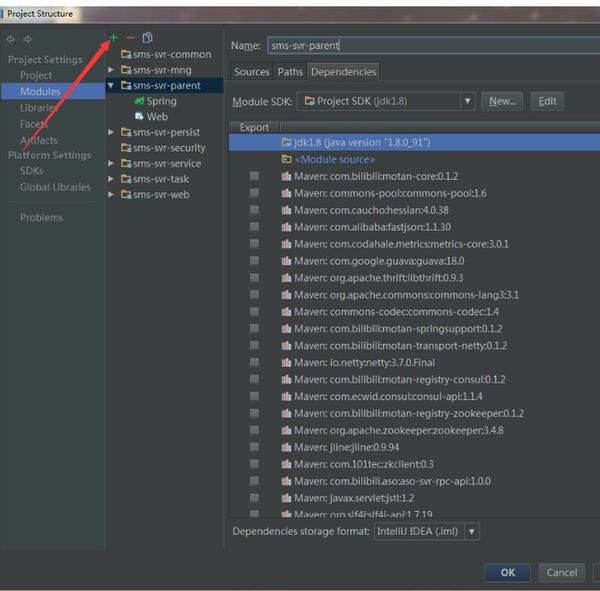600x591 pixels.
Task: Click library icon for jstl:1.2
Action: point(286,498)
